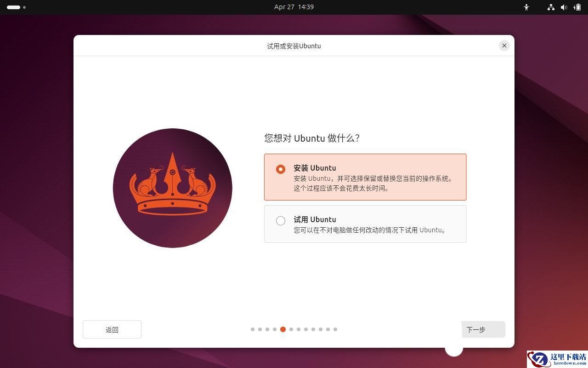The width and height of the screenshot is (588, 368).
Task: Select the 安装 Ubuntu radio option
Action: [x=281, y=169]
